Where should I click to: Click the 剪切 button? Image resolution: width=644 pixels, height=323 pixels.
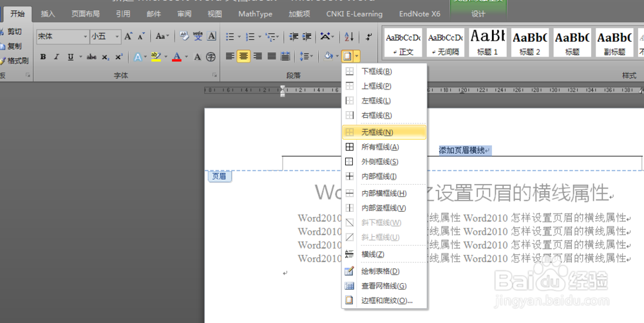(12, 32)
